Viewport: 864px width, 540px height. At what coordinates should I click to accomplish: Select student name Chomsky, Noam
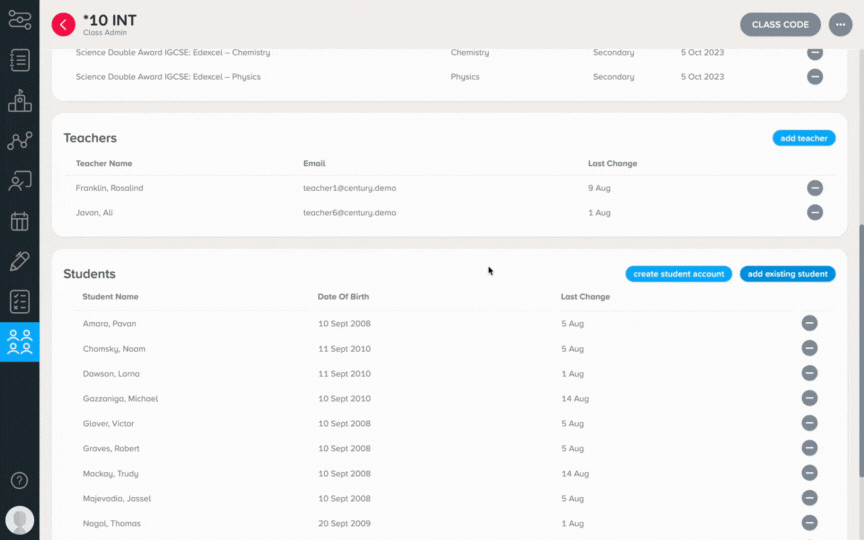[x=114, y=349]
